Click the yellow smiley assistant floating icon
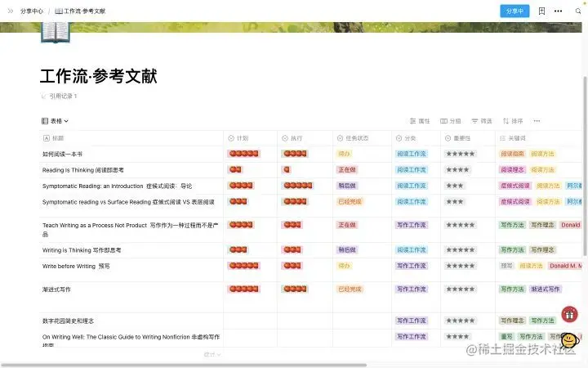The image size is (588, 368). tap(570, 341)
